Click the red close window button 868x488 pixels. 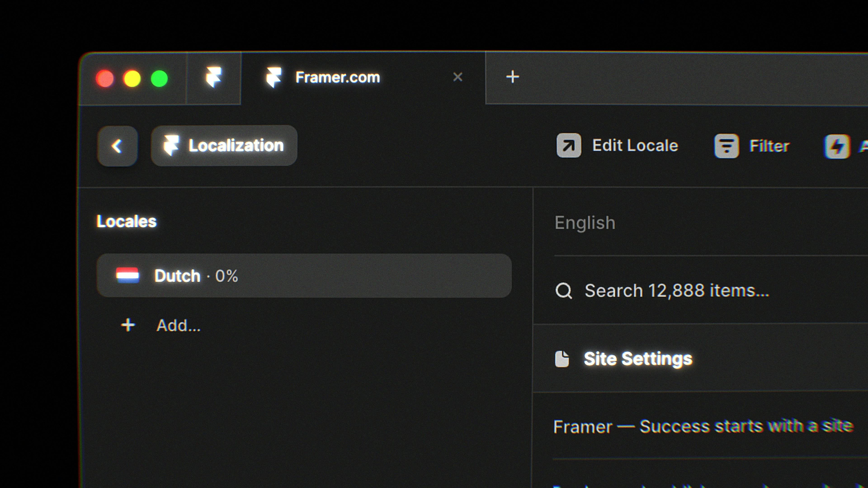coord(105,79)
